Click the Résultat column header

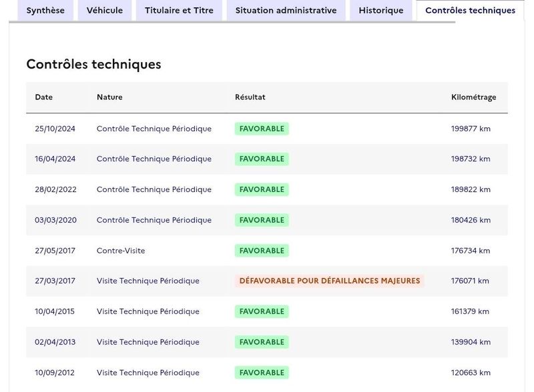click(x=250, y=97)
